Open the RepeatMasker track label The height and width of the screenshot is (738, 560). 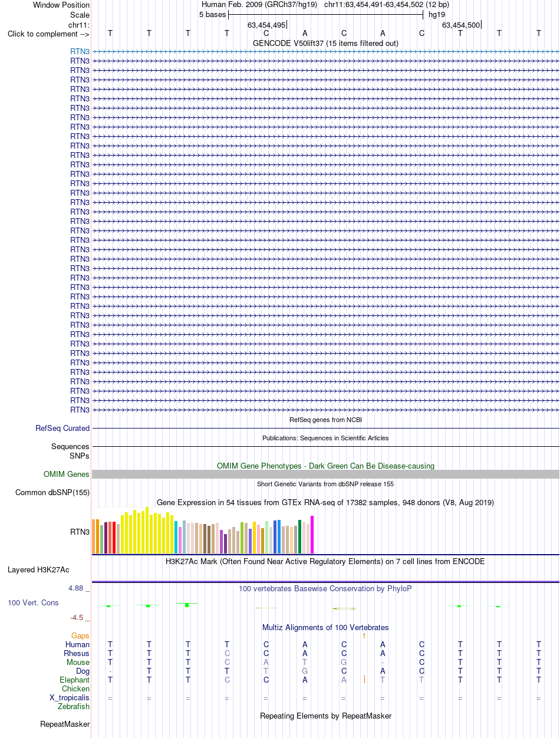[65, 724]
